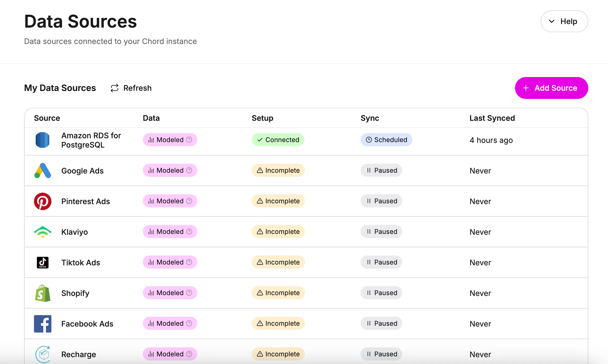The image size is (608, 364).
Task: Click the Paused sync badge for Klaviyo
Action: pyautogui.click(x=381, y=231)
